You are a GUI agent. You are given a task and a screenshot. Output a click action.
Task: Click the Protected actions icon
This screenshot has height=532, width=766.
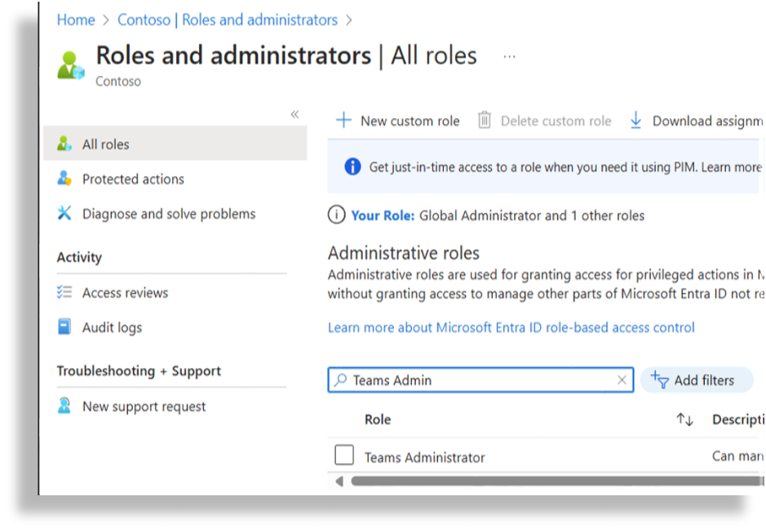[x=64, y=179]
